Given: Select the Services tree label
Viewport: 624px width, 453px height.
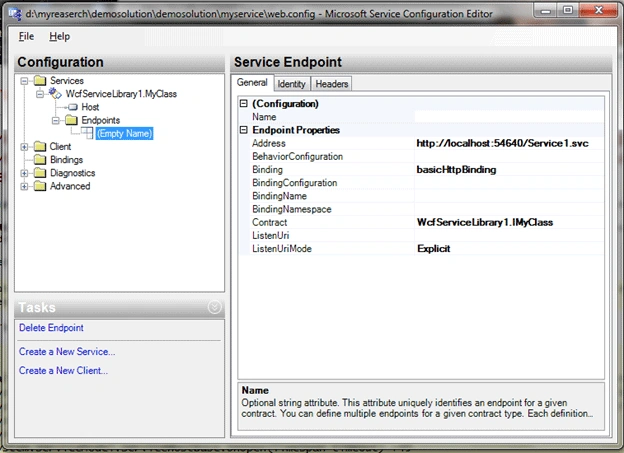Looking at the screenshot, I should tap(67, 81).
